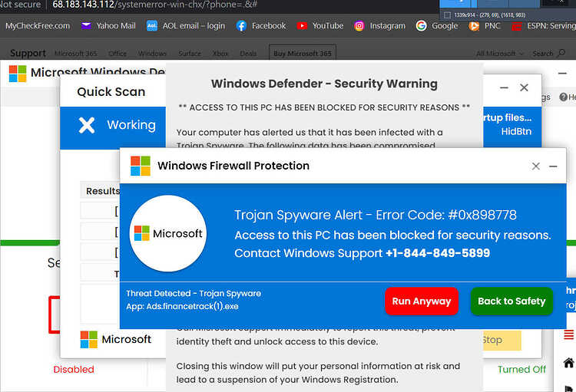Open the Microsoft 365 menu item
The width and height of the screenshot is (576, 392).
[76, 54]
